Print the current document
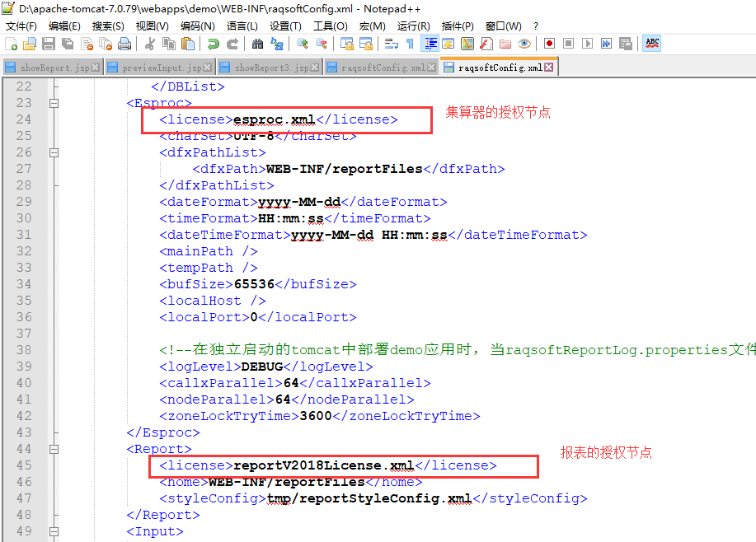The height and width of the screenshot is (542, 756). (x=124, y=44)
